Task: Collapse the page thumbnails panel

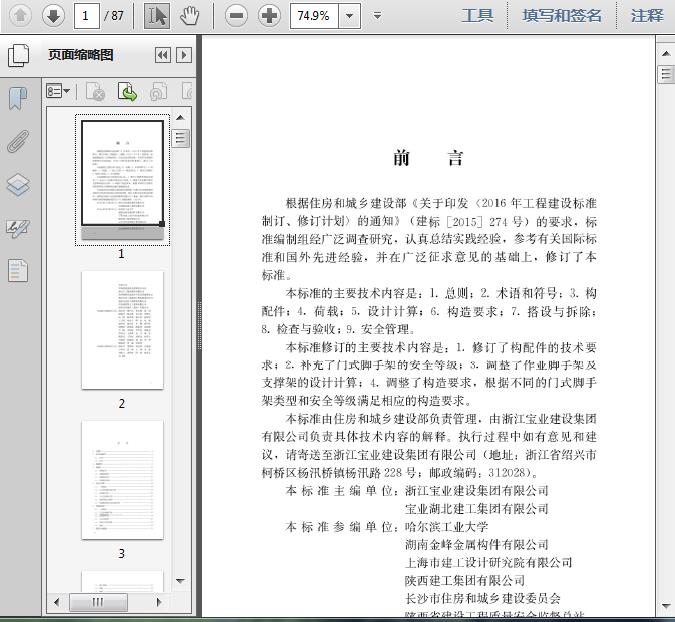Action: point(162,56)
